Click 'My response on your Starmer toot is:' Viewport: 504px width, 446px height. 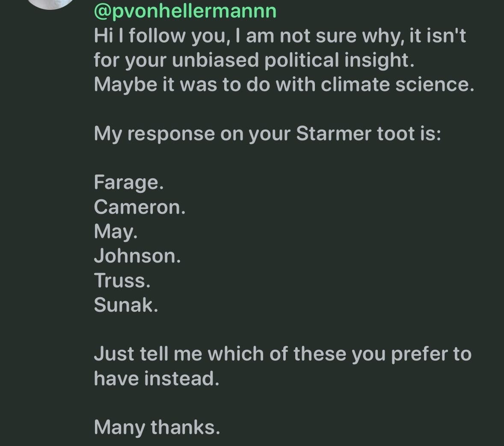click(x=267, y=134)
